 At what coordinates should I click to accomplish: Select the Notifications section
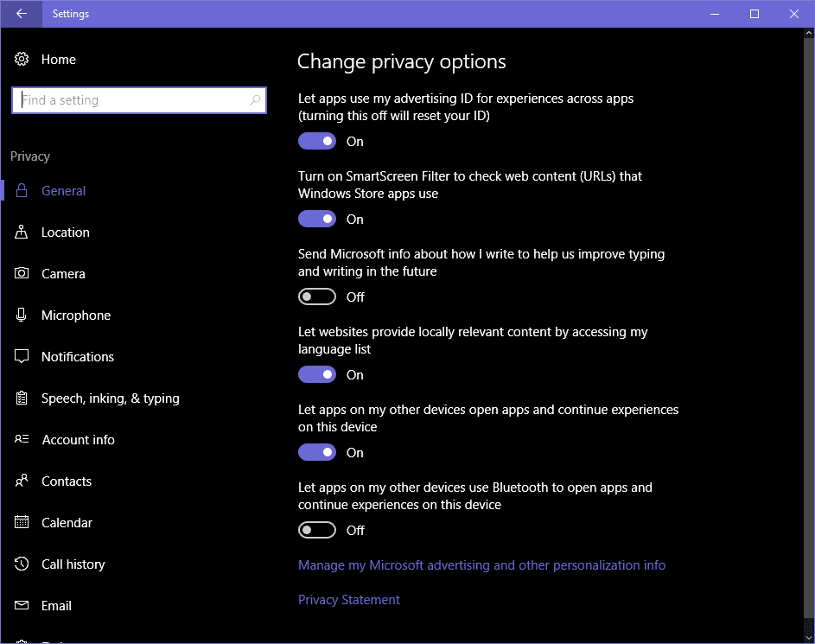(x=78, y=356)
